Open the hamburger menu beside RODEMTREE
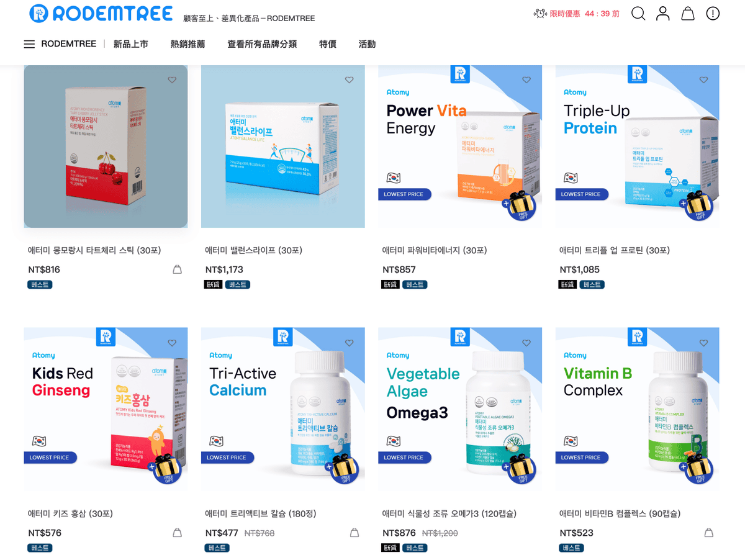The image size is (745, 560). pos(29,44)
